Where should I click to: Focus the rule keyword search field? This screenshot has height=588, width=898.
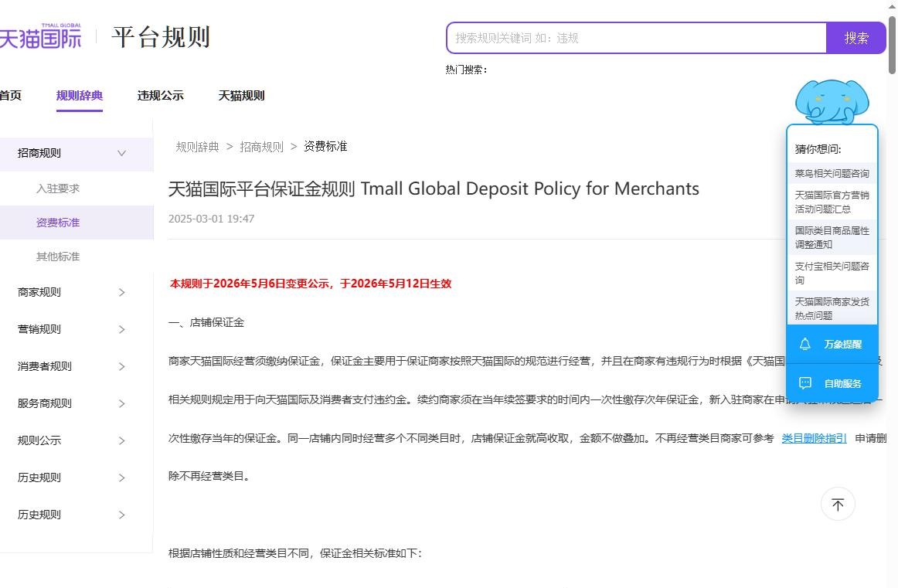(x=636, y=38)
